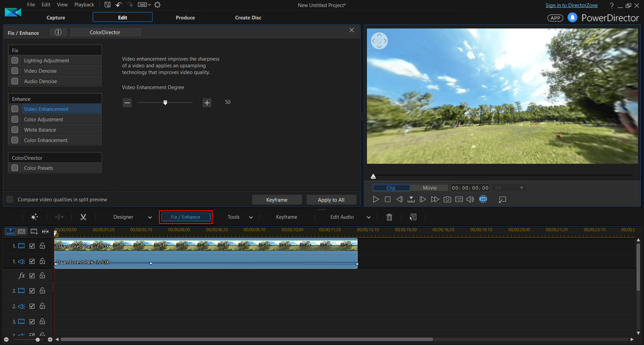The image size is (644, 345).
Task: Click the preview playhead scrubber
Action: pos(373,176)
